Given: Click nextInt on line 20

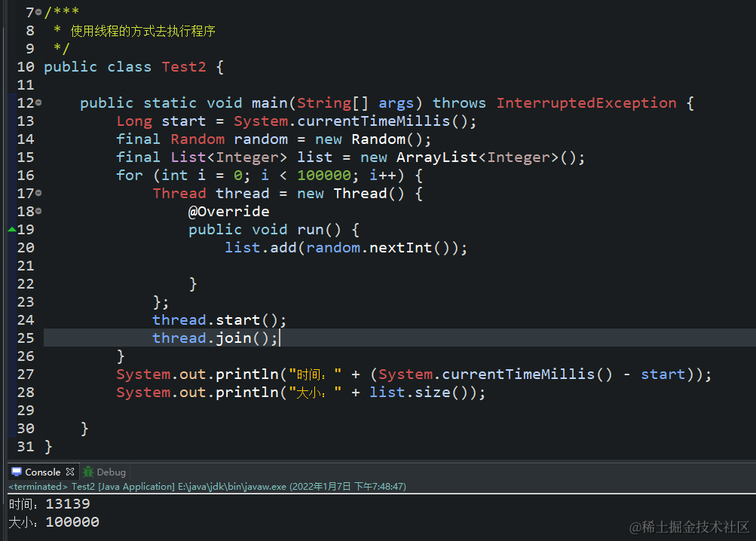Looking at the screenshot, I should (400, 248).
